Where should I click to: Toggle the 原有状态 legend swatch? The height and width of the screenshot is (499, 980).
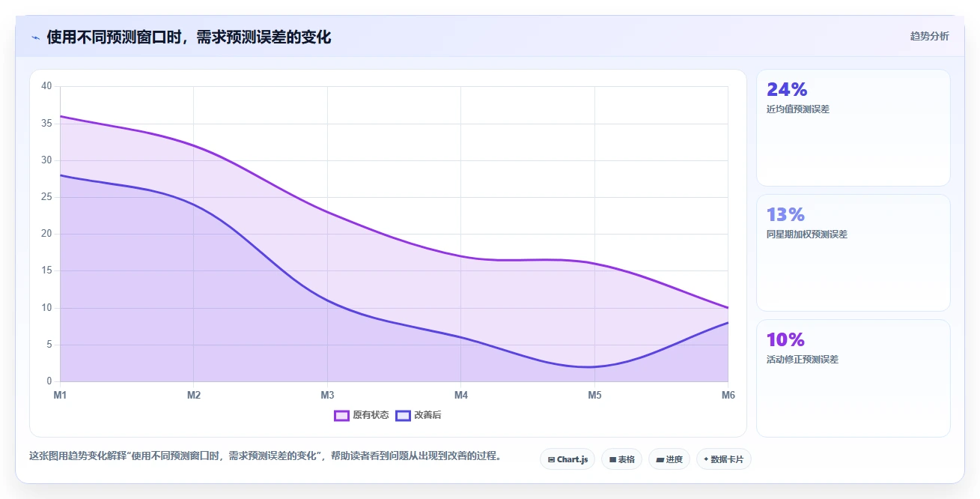(342, 415)
